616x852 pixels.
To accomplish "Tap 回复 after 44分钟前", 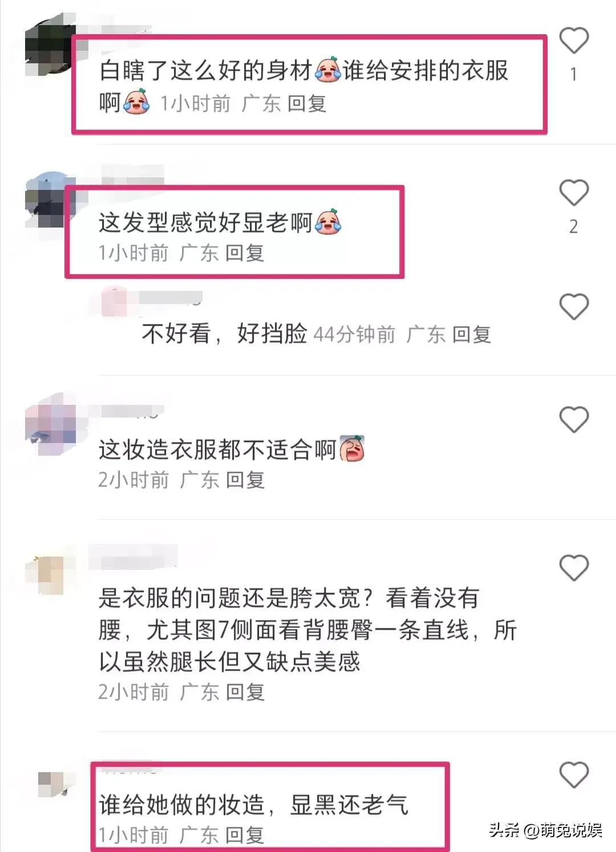I will point(472,334).
